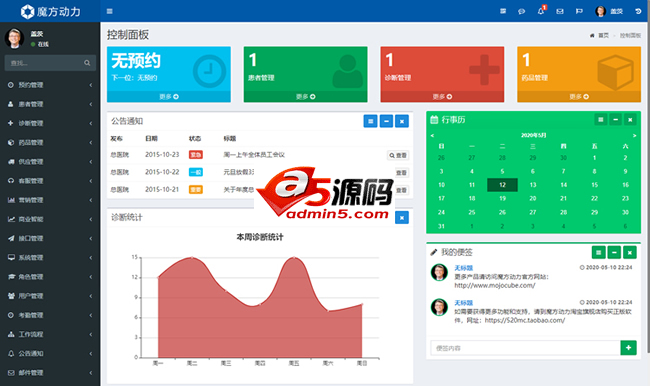The height and width of the screenshot is (386, 650).
Task: Open the bell notifications with red badge
Action: [541, 11]
